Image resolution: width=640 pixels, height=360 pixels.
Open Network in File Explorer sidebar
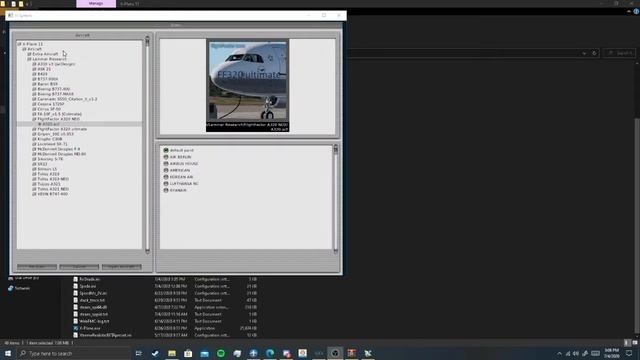[x=19, y=288]
